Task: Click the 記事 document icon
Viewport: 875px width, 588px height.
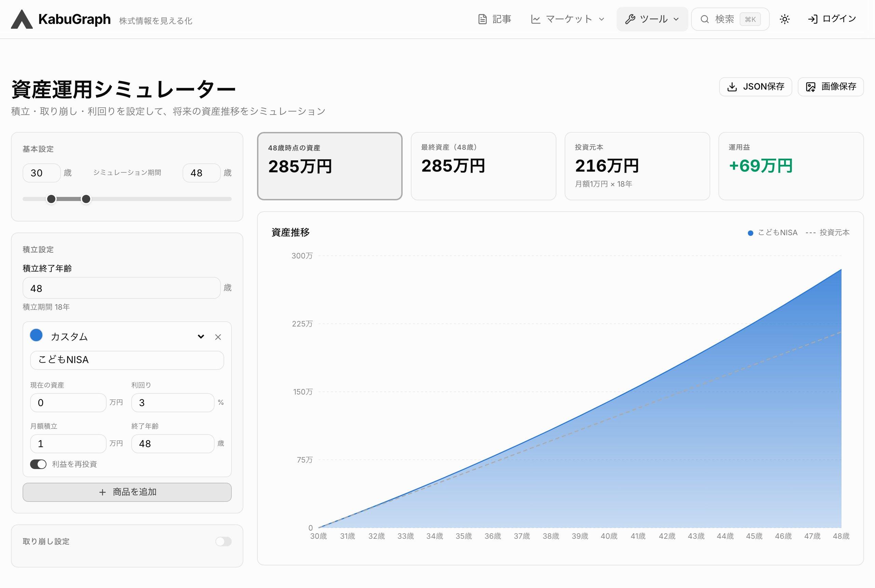Action: click(483, 19)
